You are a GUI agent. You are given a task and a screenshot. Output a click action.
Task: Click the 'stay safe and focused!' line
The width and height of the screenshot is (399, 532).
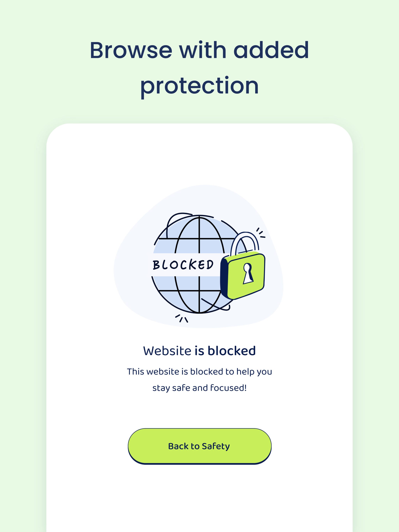(199, 388)
